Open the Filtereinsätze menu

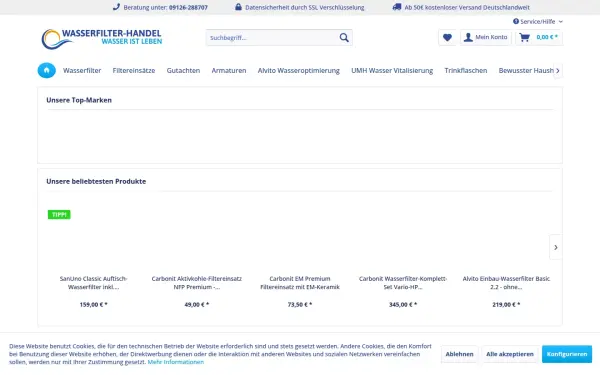[x=134, y=70]
